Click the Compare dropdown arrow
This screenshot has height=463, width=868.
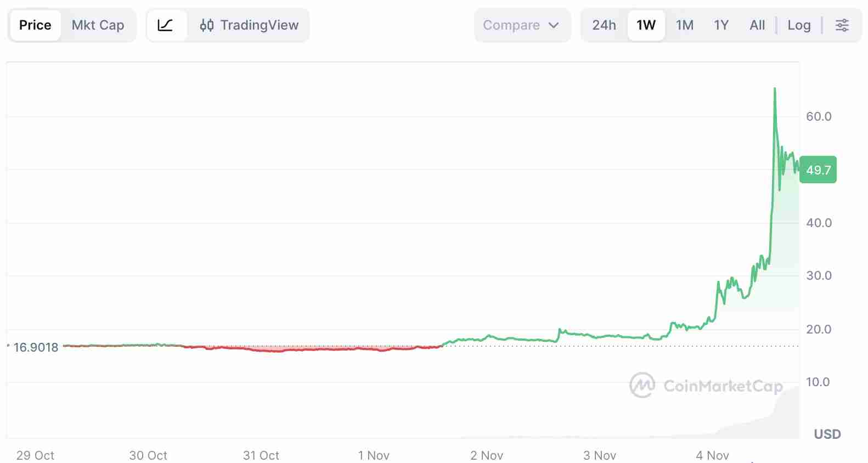(554, 25)
